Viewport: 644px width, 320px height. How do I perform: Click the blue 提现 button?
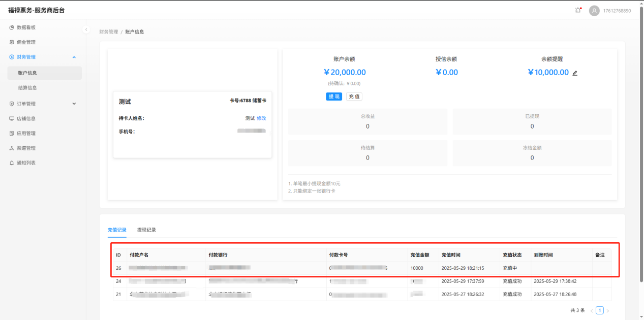(333, 97)
